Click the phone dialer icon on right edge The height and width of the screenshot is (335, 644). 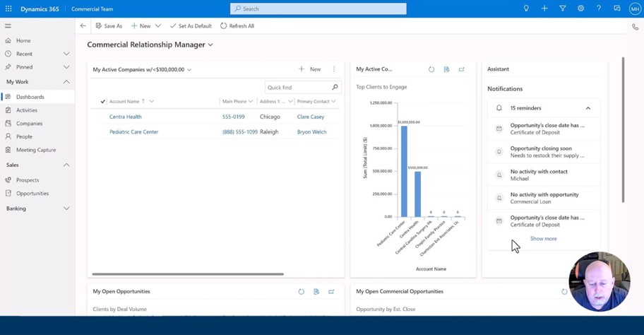point(636,27)
